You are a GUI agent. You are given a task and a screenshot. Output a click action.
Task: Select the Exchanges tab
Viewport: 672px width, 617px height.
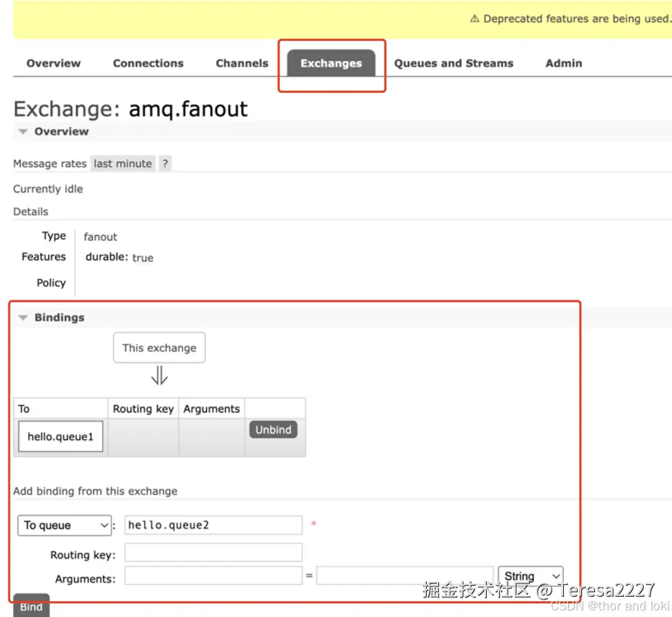[332, 63]
